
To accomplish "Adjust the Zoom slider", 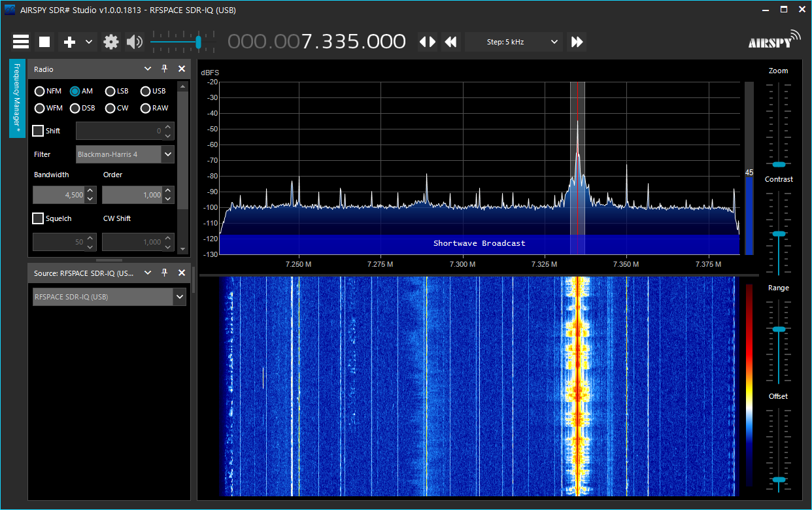I will [x=778, y=164].
